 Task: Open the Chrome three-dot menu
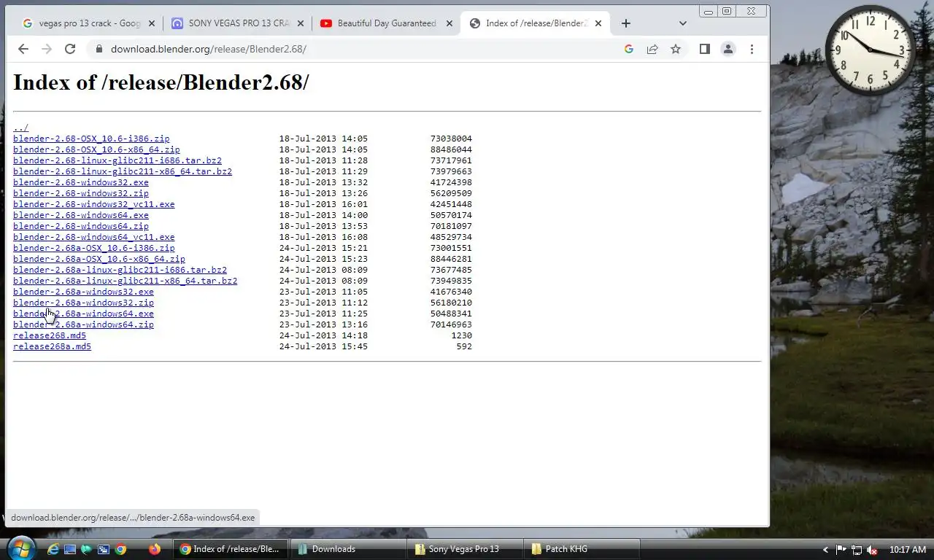[752, 49]
